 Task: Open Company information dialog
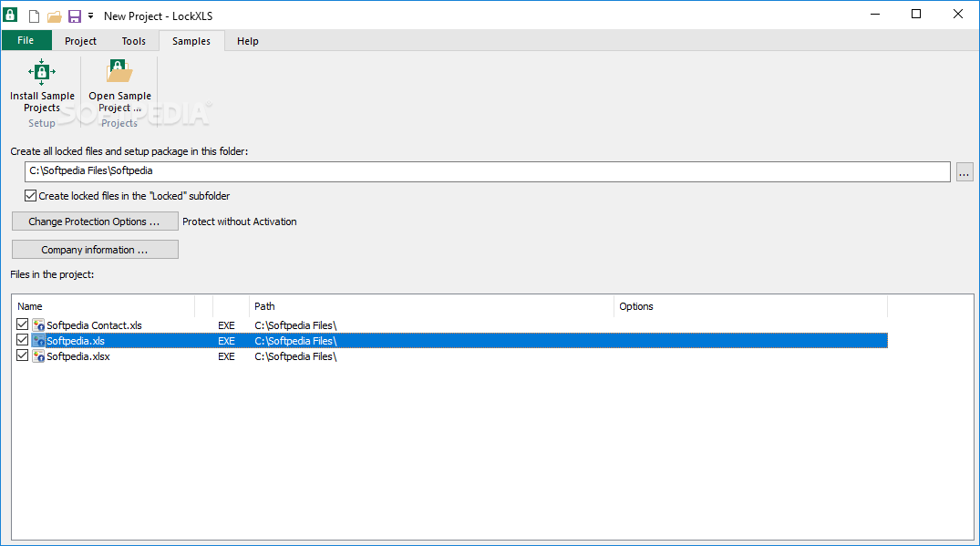[x=95, y=250]
